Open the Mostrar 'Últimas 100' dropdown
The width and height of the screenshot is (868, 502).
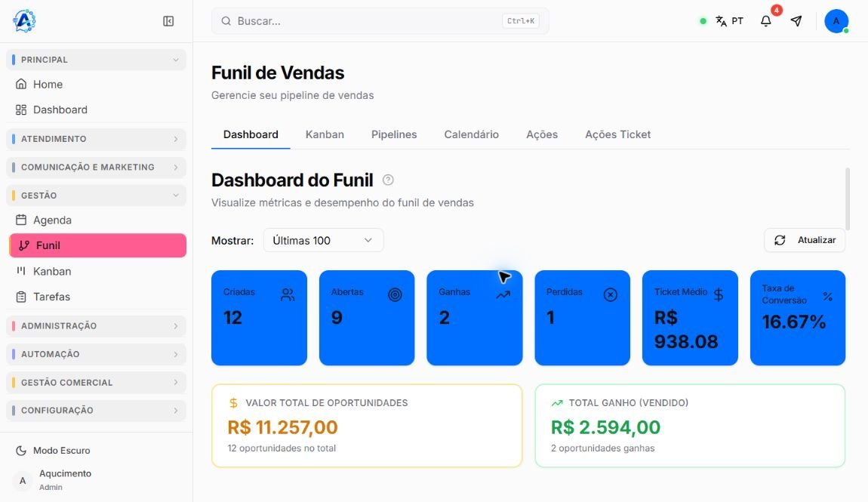(x=323, y=240)
